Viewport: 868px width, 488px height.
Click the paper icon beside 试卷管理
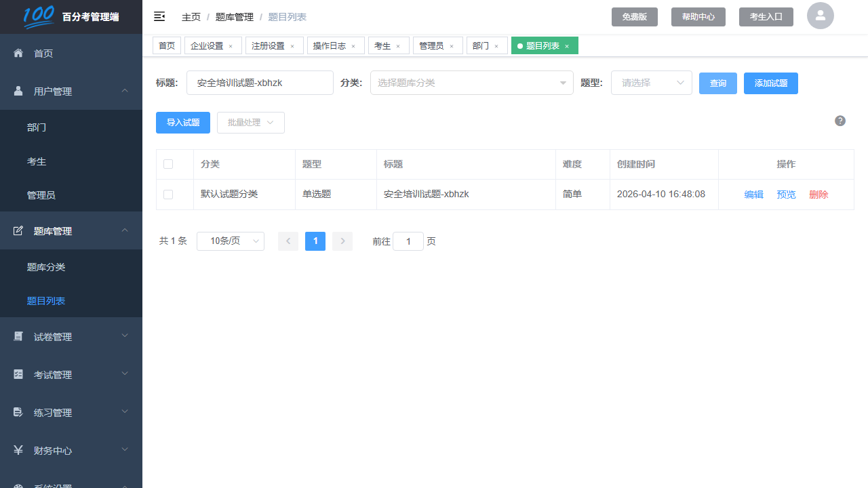(x=18, y=336)
